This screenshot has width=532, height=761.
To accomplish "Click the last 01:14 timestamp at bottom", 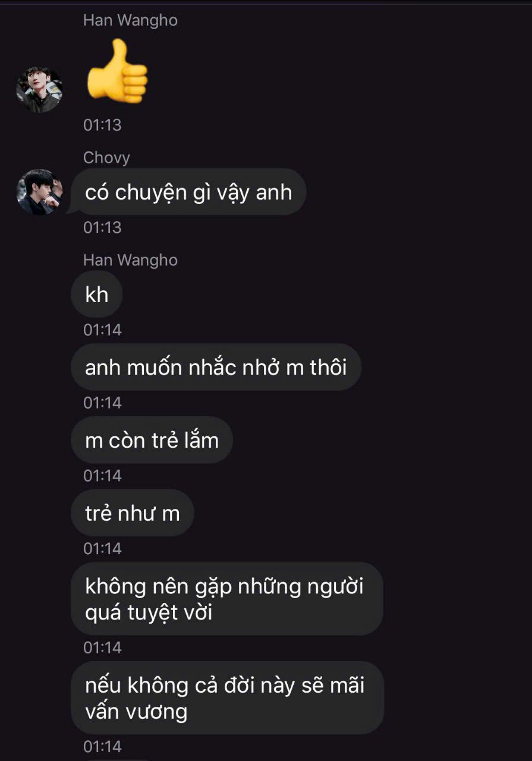I will (102, 746).
